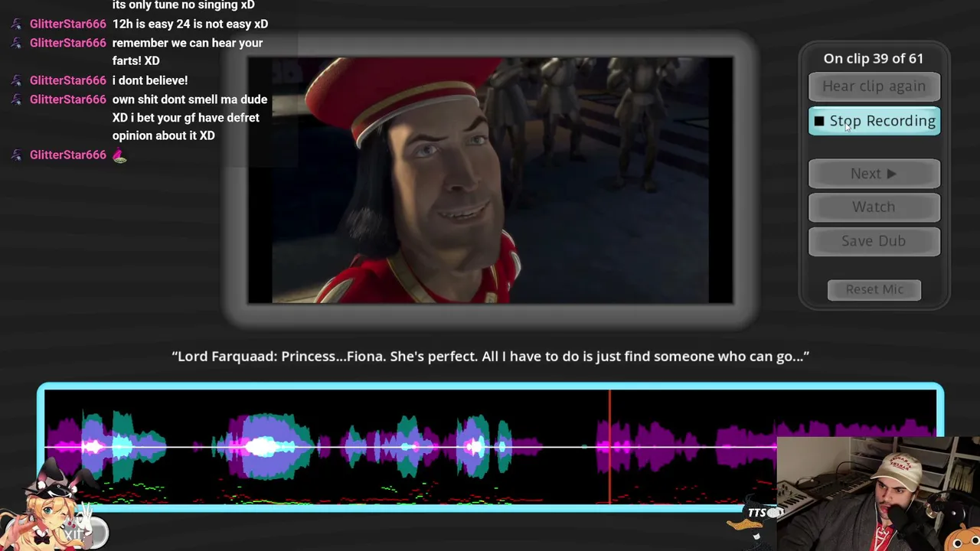
Task: Click the chat message '12h is easy 24 is not easy xD'
Action: point(190,24)
